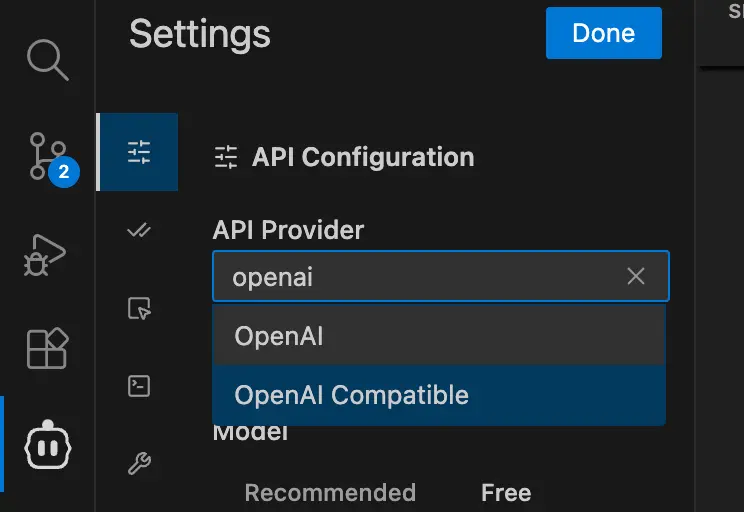
Task: Switch to the Free models tab
Action: pyautogui.click(x=506, y=493)
